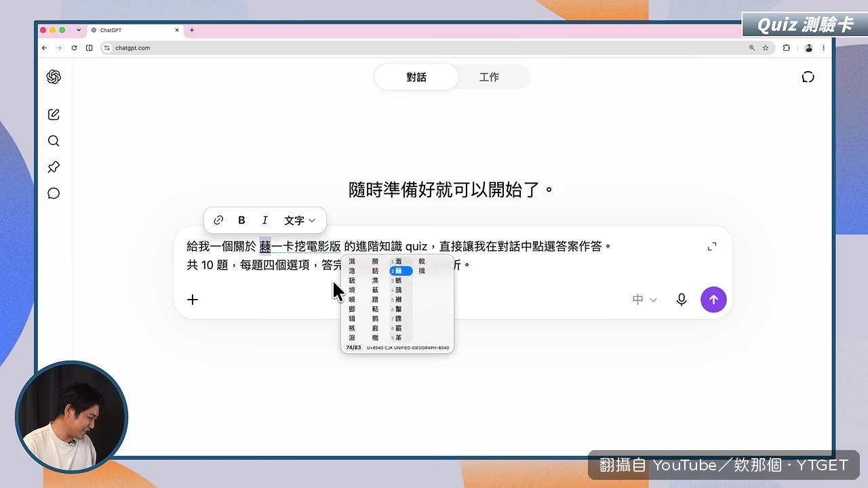Open the browser profile avatar
The image size is (868, 488).
(x=808, y=48)
